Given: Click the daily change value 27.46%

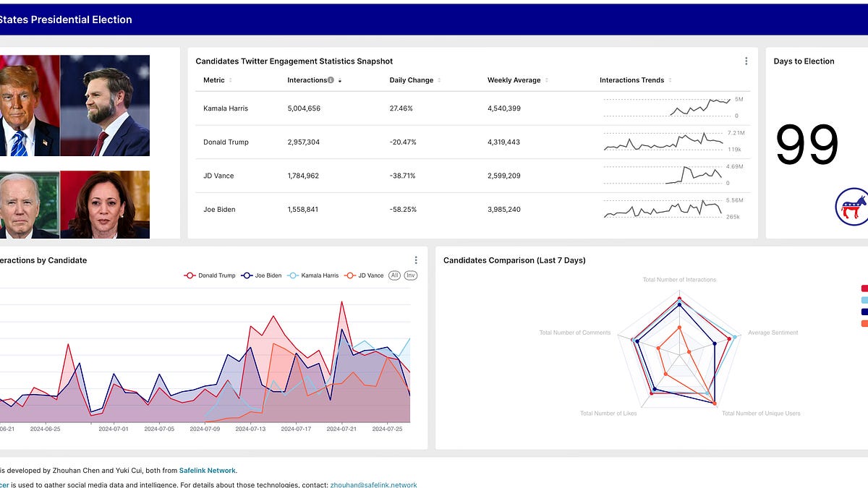Looking at the screenshot, I should click(401, 108).
